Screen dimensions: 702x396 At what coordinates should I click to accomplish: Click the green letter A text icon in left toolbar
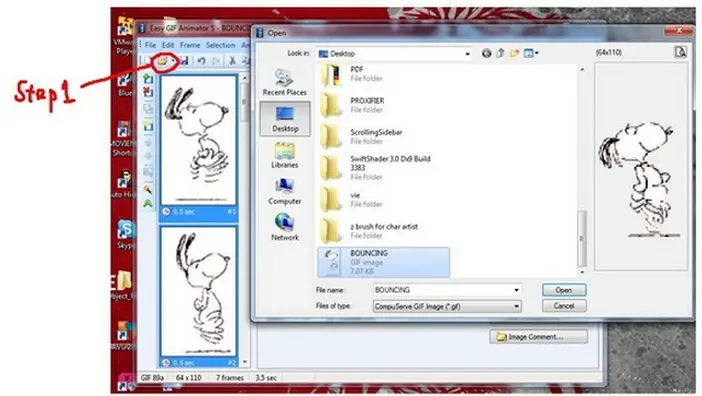(148, 204)
